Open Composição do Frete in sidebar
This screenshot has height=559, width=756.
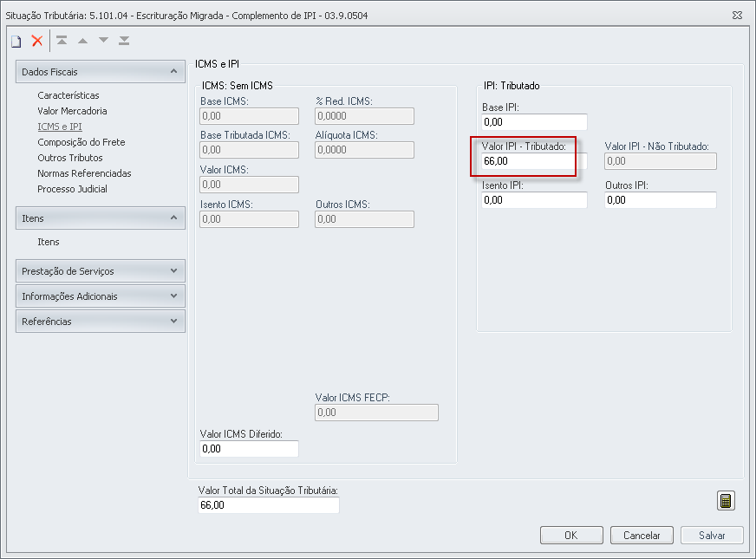81,142
